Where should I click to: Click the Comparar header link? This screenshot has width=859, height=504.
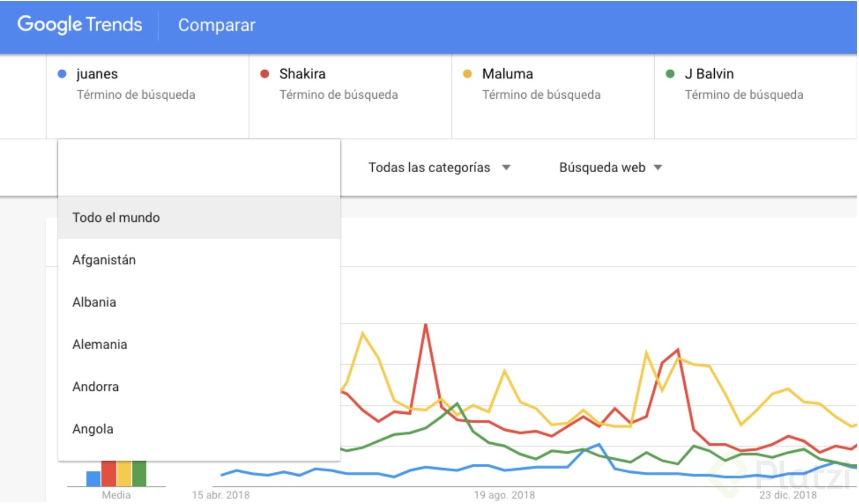coord(217,25)
